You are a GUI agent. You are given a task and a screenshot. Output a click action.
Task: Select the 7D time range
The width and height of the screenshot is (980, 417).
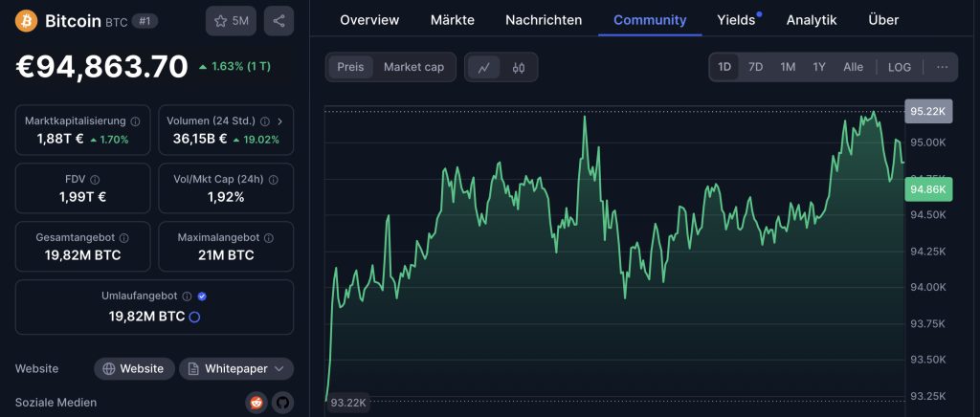coord(756,67)
